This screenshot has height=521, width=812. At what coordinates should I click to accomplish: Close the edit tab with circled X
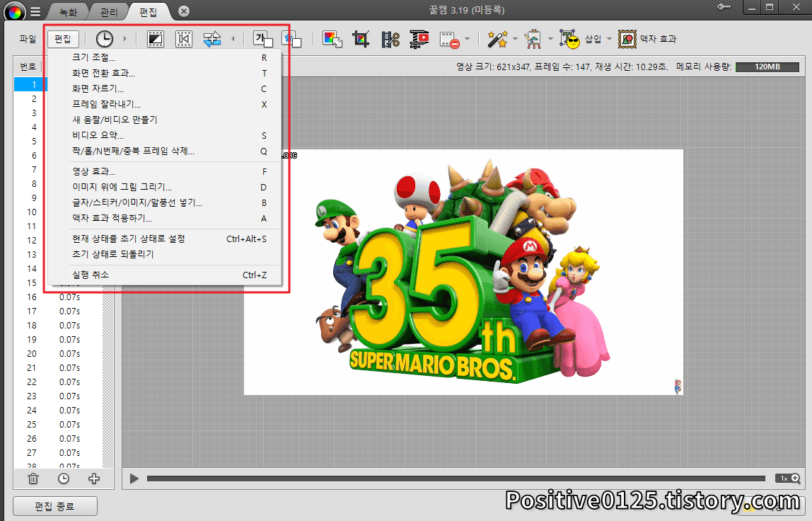184,11
